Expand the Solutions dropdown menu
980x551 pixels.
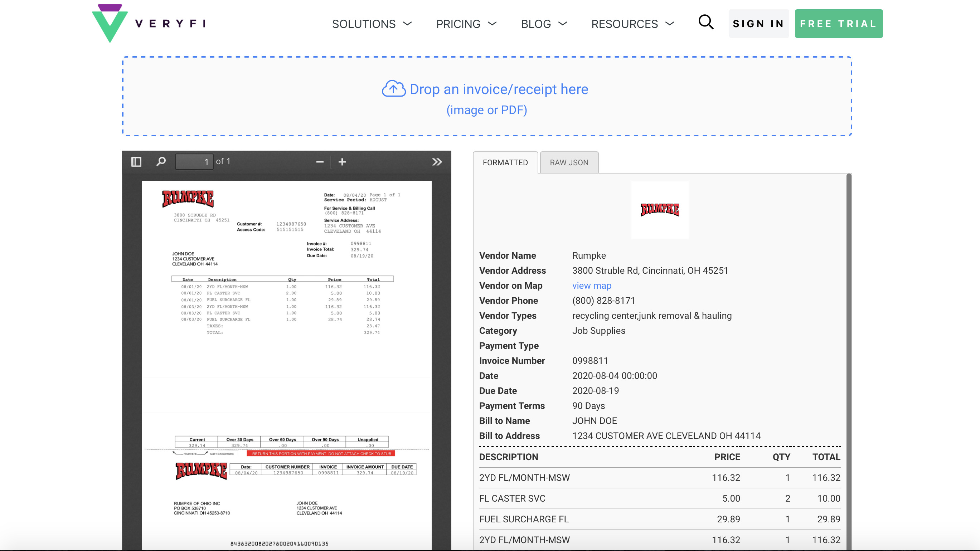(372, 24)
